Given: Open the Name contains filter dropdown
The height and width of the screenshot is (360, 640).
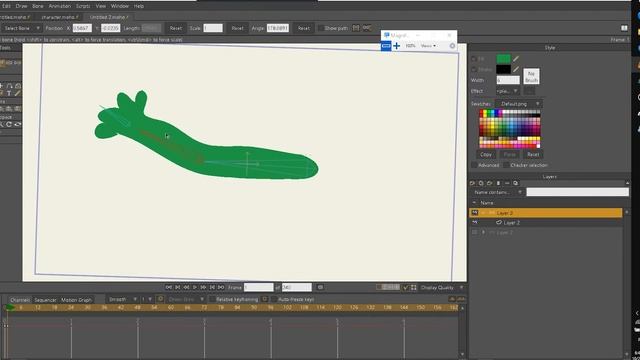Looking at the screenshot, I should (497, 192).
